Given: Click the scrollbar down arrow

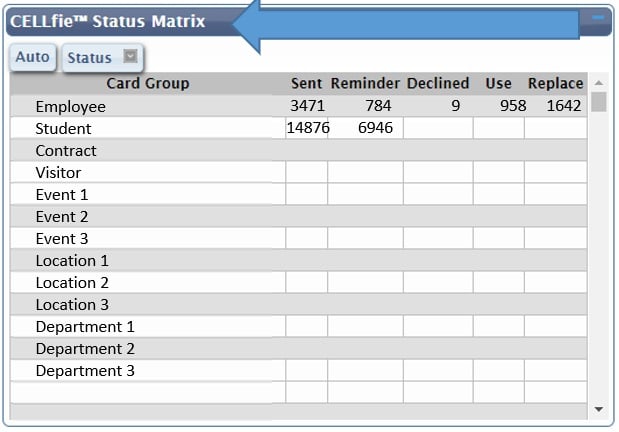Looking at the screenshot, I should pyautogui.click(x=598, y=409).
